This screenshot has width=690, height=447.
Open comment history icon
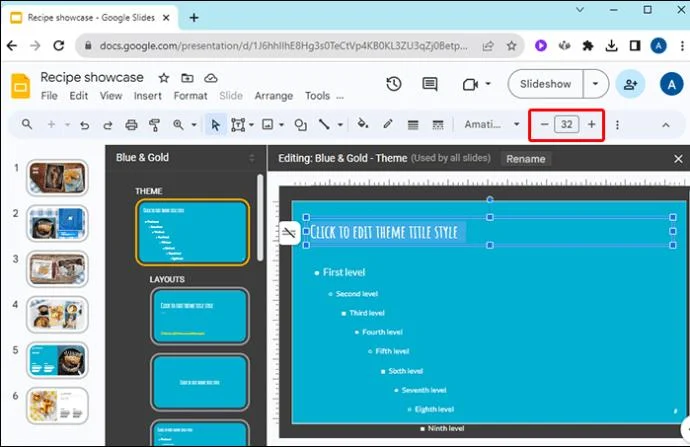[429, 84]
